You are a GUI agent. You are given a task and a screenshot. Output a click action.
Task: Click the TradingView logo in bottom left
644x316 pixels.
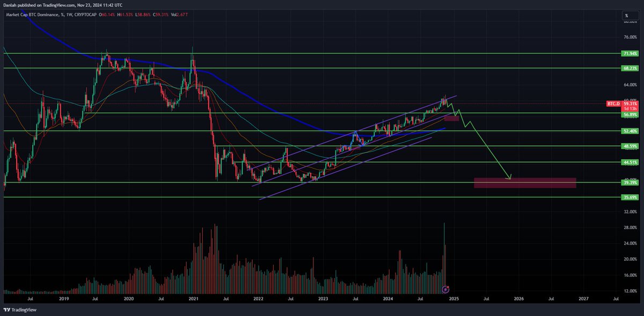coord(20,310)
